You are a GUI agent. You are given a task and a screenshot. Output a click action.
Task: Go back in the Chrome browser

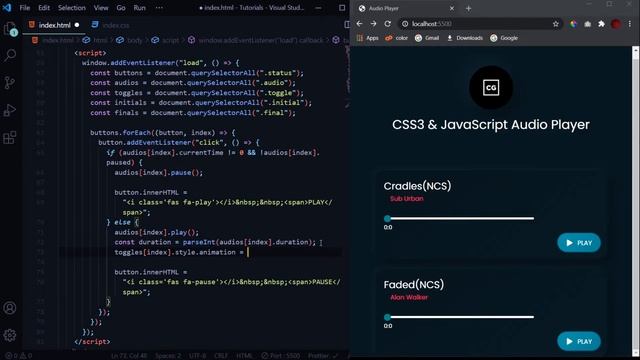(359, 24)
